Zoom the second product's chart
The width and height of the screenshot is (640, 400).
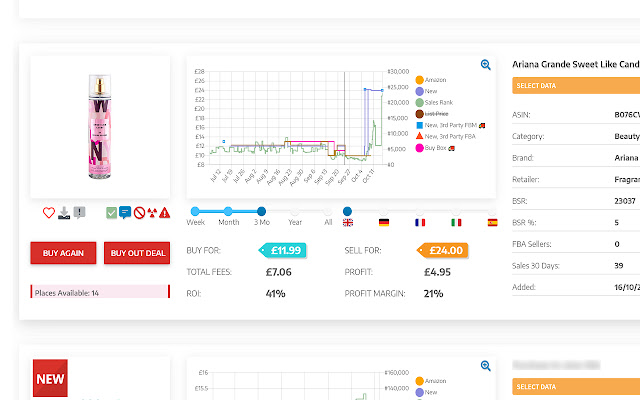point(485,366)
